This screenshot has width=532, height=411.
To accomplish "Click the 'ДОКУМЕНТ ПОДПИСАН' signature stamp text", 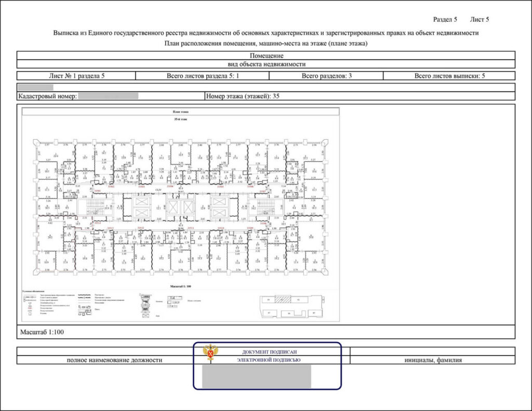I will point(270,352).
